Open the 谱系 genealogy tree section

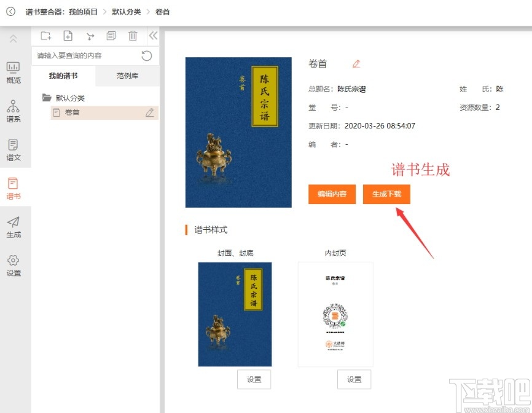(x=14, y=109)
